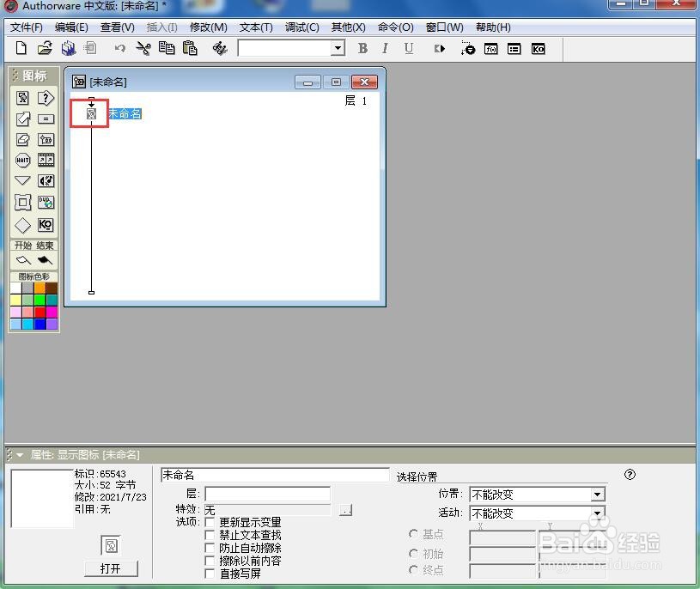This screenshot has width=700, height=589.
Task: Open the text style dropdown in the toolbar
Action: pos(338,48)
